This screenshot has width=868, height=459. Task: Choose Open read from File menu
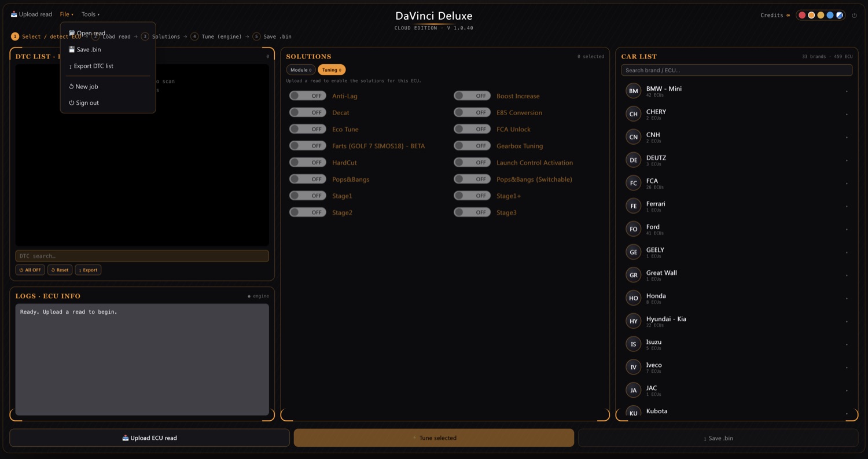108,33
